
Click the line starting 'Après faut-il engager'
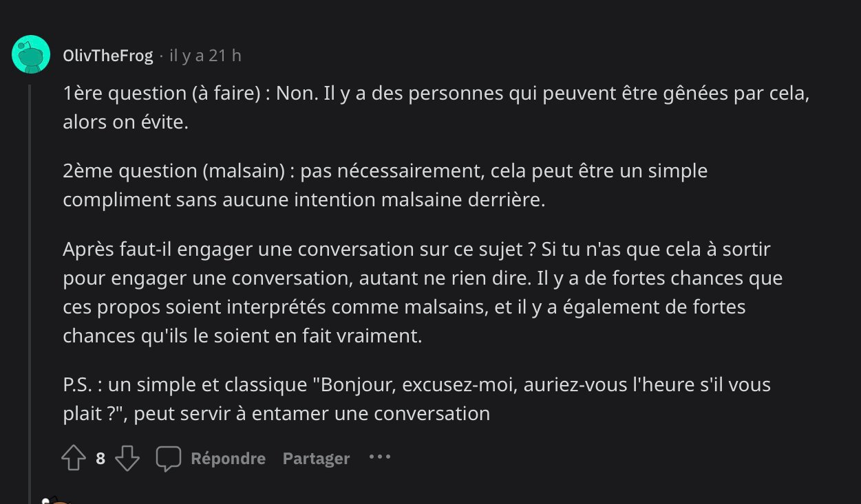coord(416,249)
